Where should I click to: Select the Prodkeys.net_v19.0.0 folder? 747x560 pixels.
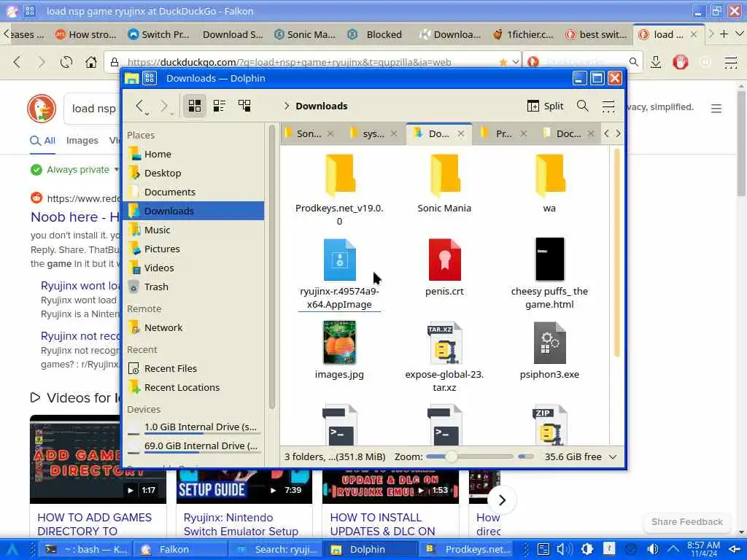[339, 190]
